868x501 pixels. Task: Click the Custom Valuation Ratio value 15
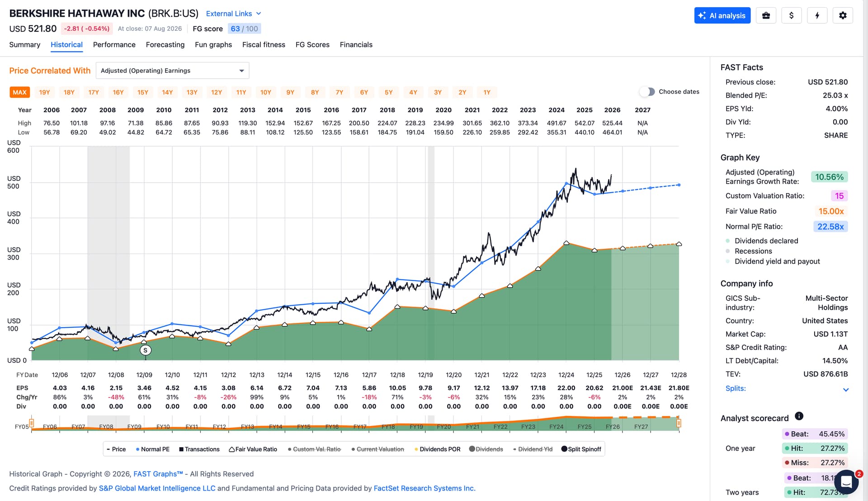839,196
